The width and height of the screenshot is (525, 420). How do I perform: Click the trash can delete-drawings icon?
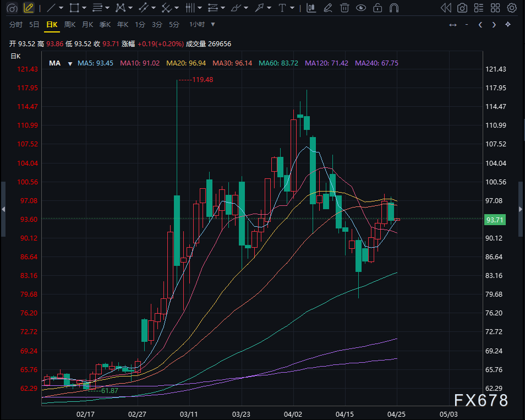pyautogui.click(x=344, y=8)
